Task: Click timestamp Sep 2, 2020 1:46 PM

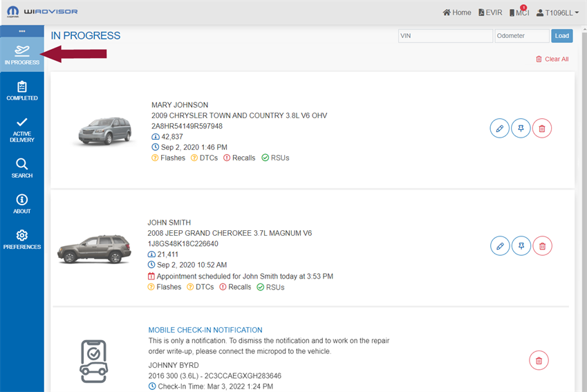Action: (189, 147)
